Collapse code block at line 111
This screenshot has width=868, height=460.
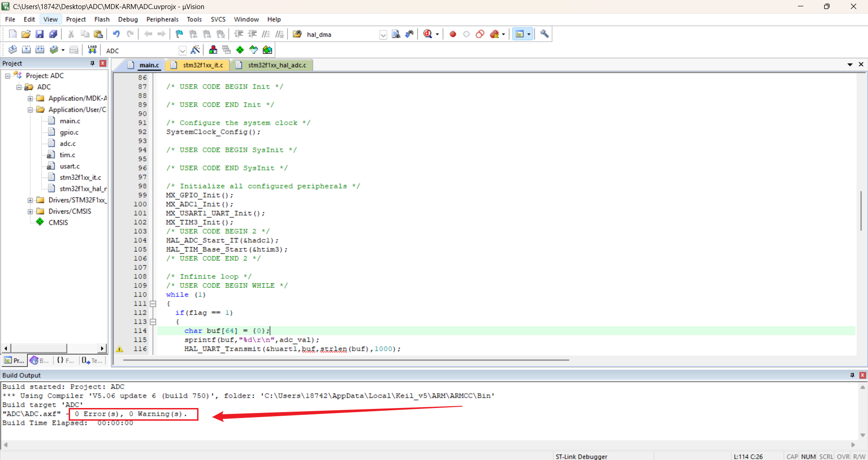tap(153, 304)
